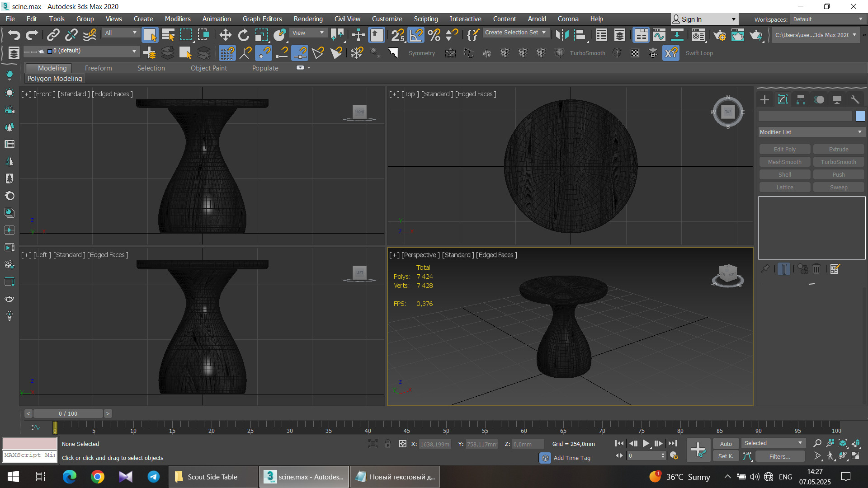
Task: Click the Edit Poly modifier button
Action: point(784,149)
